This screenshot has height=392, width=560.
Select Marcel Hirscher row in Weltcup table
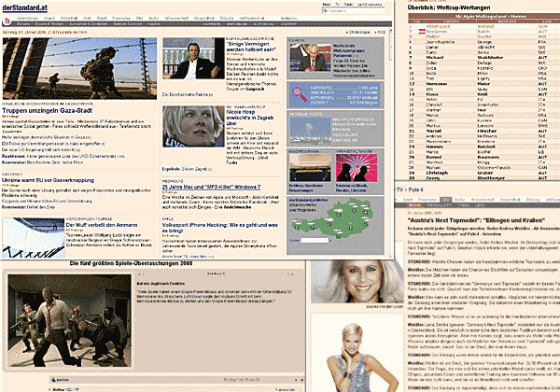click(483, 131)
